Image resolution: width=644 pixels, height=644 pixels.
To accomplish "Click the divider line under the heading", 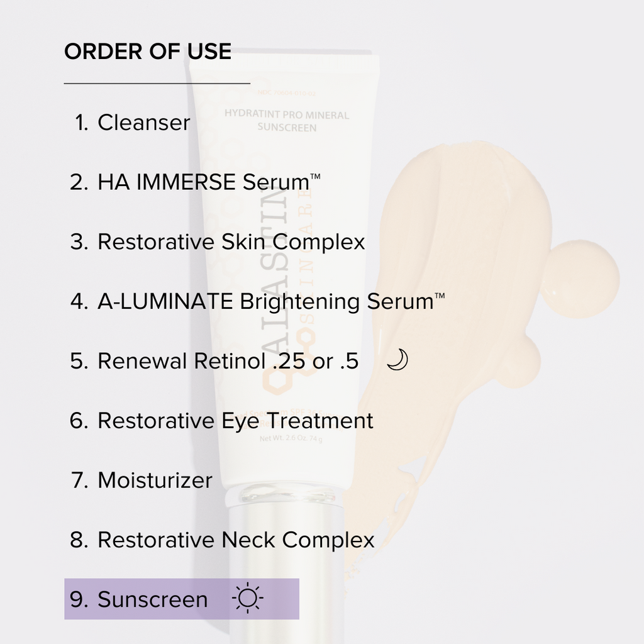I will (157, 82).
